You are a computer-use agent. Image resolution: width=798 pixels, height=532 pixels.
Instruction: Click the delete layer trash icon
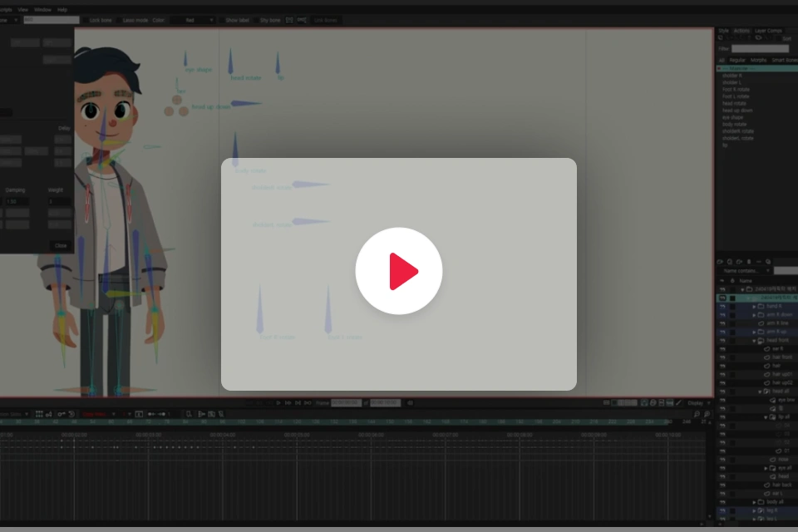pyautogui.click(x=749, y=262)
